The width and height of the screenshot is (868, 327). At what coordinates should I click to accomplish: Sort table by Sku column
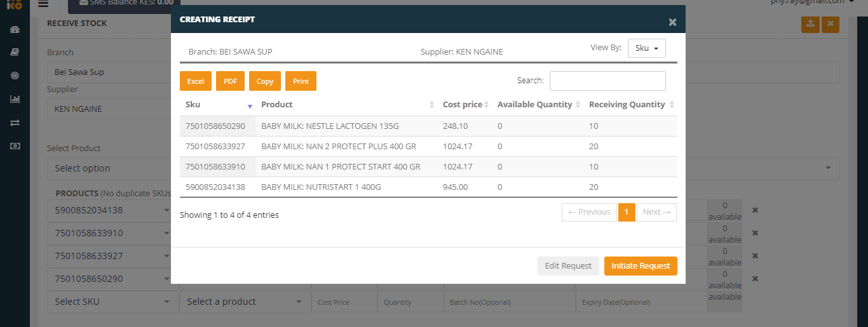217,105
